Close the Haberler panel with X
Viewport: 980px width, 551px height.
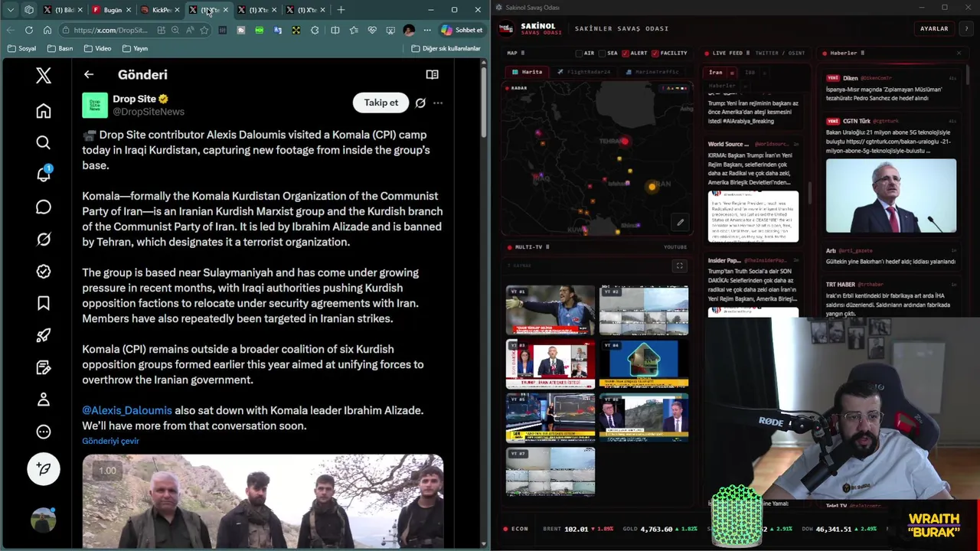point(959,53)
